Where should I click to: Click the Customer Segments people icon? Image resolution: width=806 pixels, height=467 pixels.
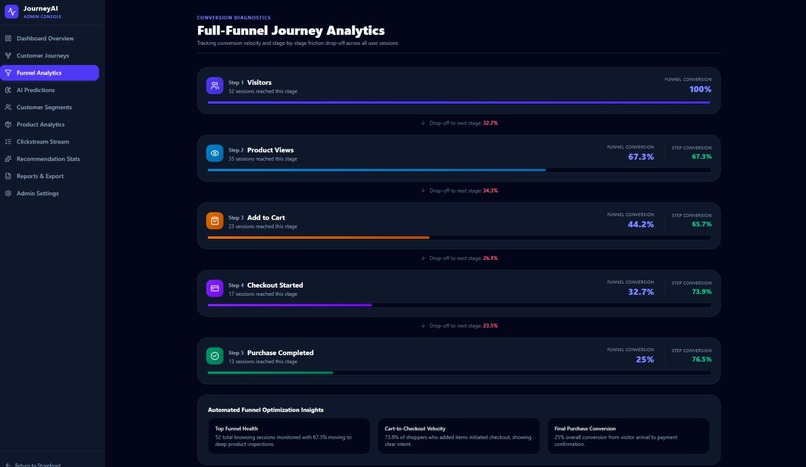[x=8, y=107]
